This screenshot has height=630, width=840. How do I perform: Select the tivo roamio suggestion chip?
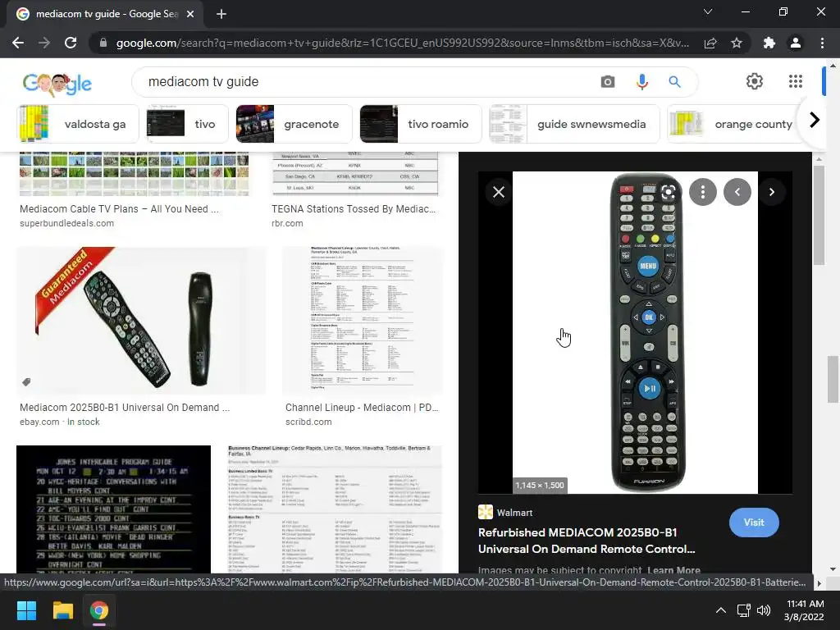[x=421, y=124]
